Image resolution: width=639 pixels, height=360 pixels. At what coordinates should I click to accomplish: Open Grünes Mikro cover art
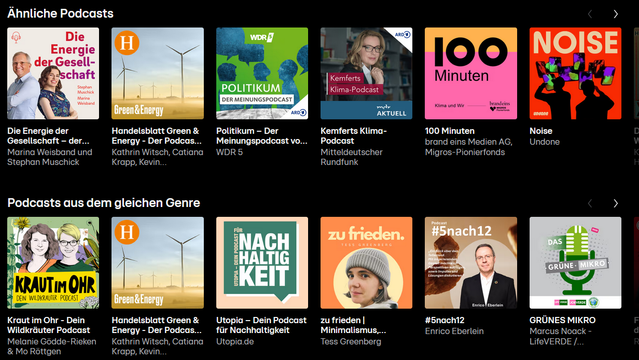pyautogui.click(x=575, y=263)
